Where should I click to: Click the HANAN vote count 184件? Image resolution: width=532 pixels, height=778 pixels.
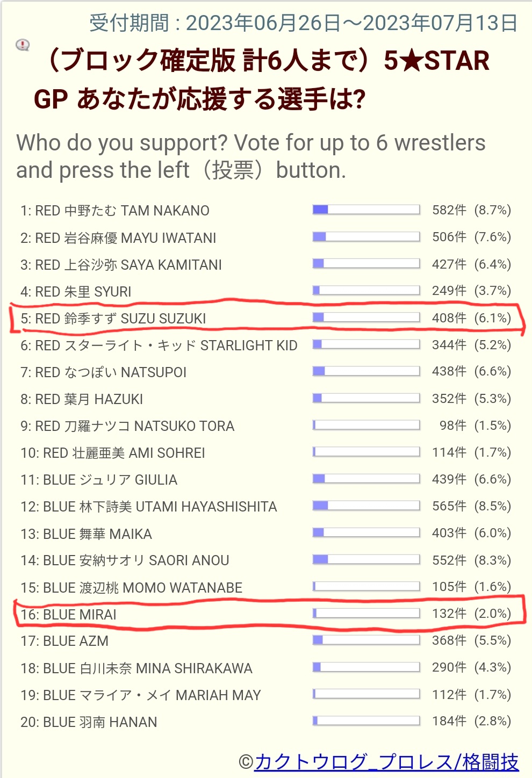(449, 721)
